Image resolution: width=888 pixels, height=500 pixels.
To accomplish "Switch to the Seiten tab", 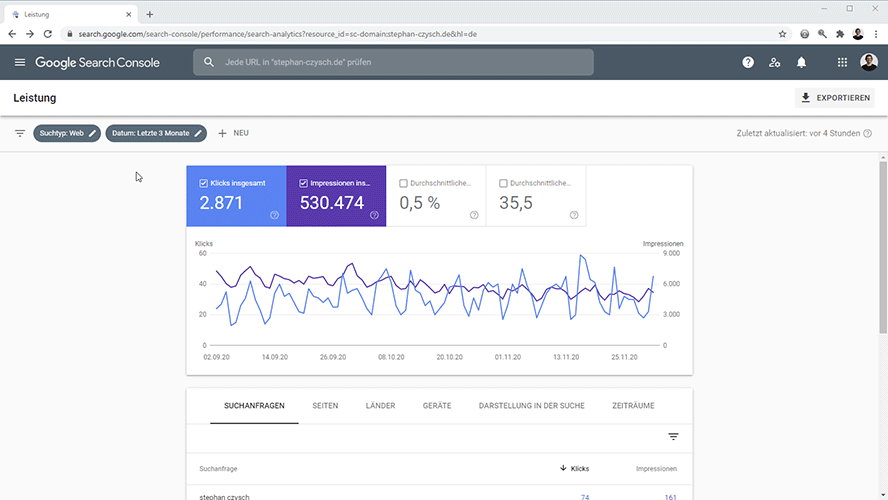I will [325, 406].
